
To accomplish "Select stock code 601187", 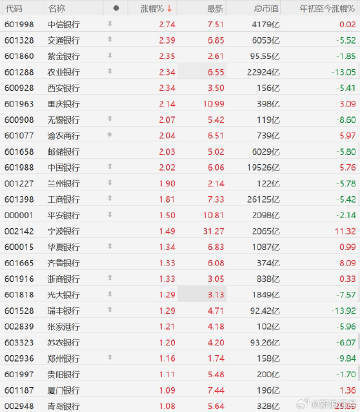I will (x=19, y=390).
